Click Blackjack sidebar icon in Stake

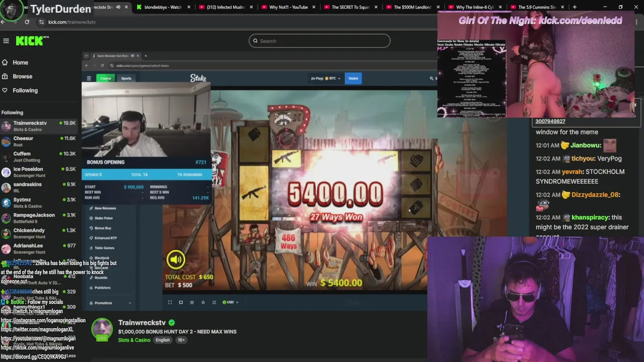point(91,258)
